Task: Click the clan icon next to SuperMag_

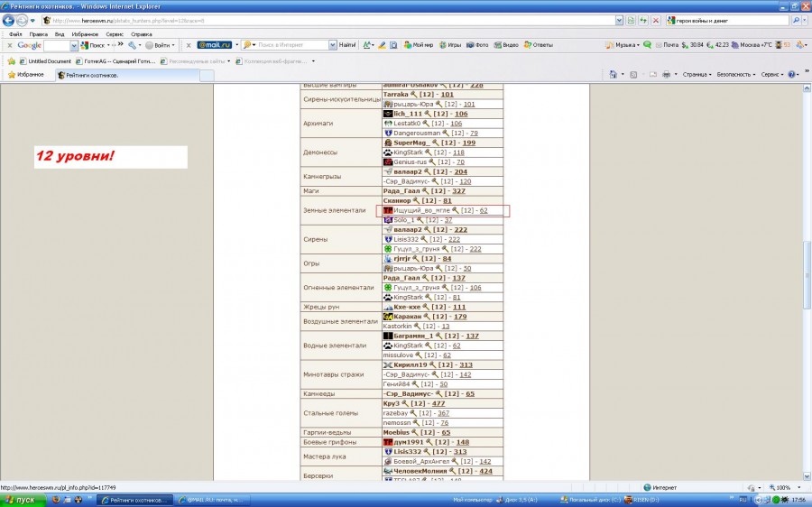Action: tap(388, 143)
